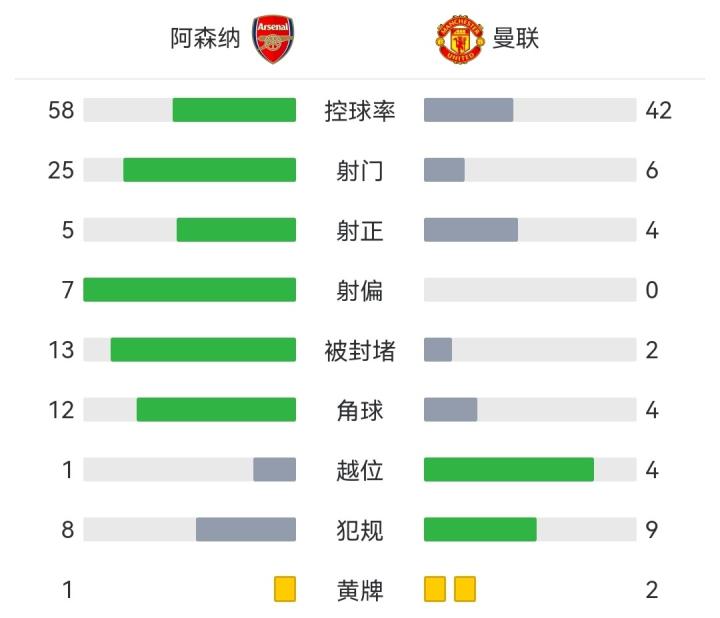Click Arsenal's yellow card icon

point(285,590)
